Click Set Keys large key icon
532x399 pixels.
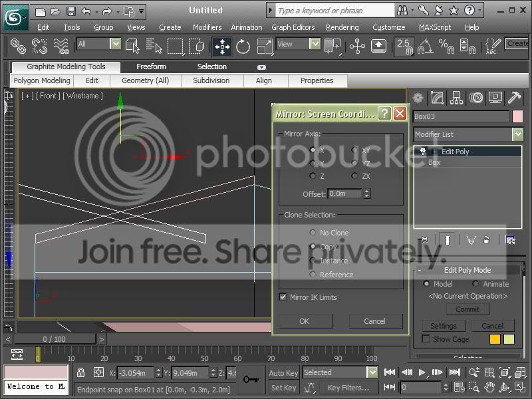pos(251,379)
